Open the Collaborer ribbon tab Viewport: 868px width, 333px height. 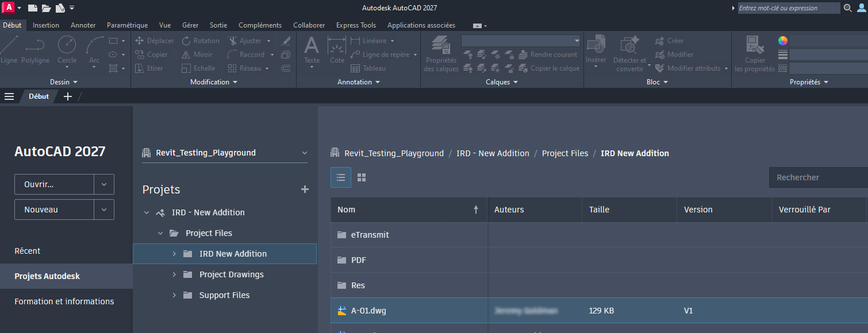(x=309, y=25)
